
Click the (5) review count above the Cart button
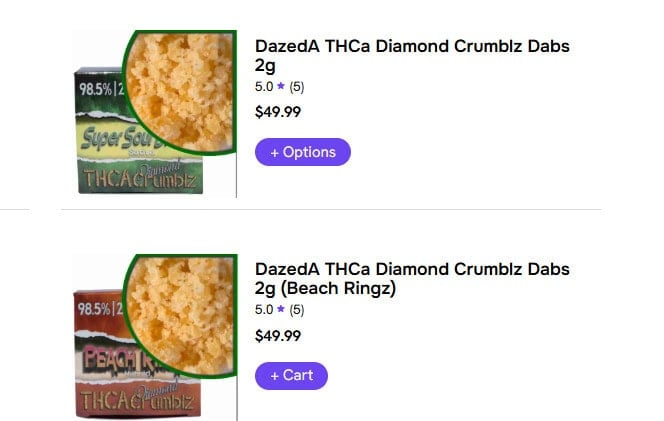pyautogui.click(x=297, y=310)
